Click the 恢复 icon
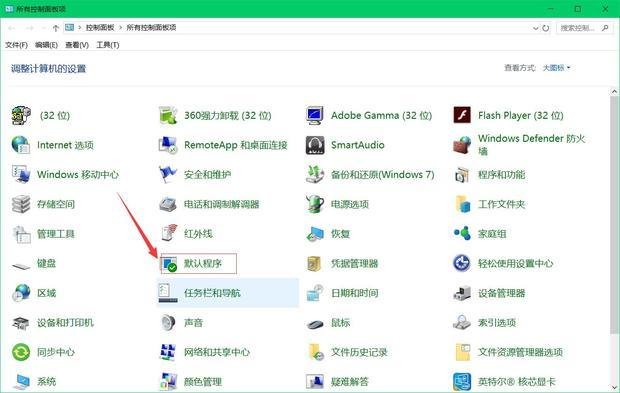Screen dimensions: 620x393 (315, 234)
